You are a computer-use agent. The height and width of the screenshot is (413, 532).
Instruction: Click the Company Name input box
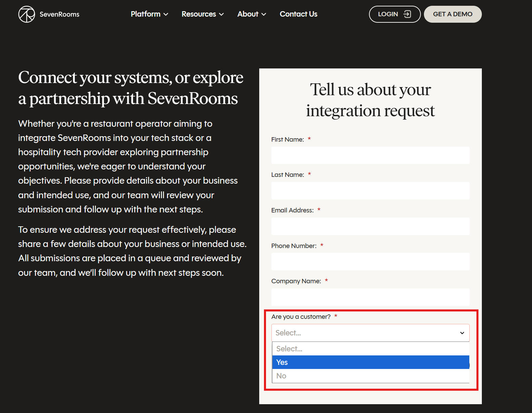point(370,297)
